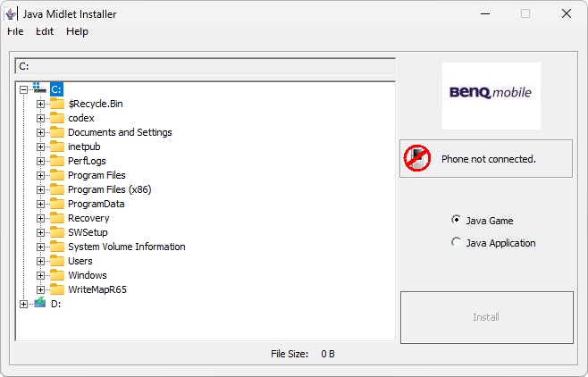Click the File Size 0 B value

click(328, 354)
